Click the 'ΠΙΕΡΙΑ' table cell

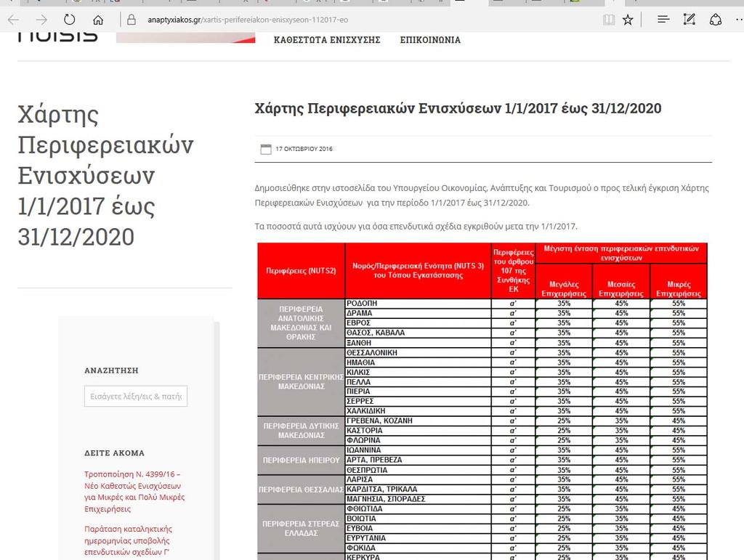(418, 391)
